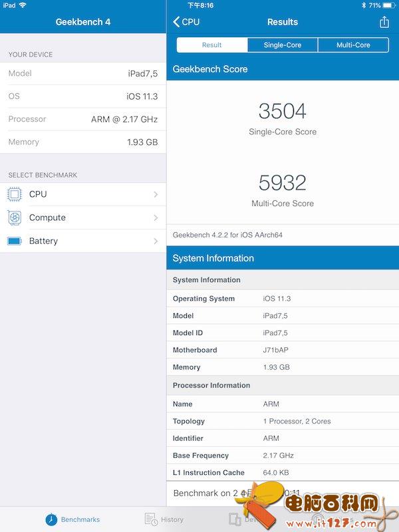This screenshot has width=399, height=532.
Task: Tap the Battery benchmark icon
Action: (x=14, y=241)
